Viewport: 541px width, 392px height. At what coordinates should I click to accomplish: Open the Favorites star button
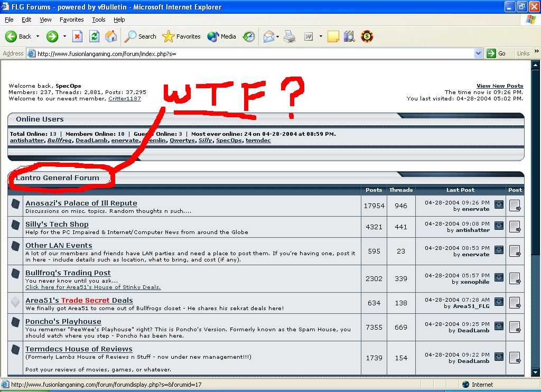182,36
